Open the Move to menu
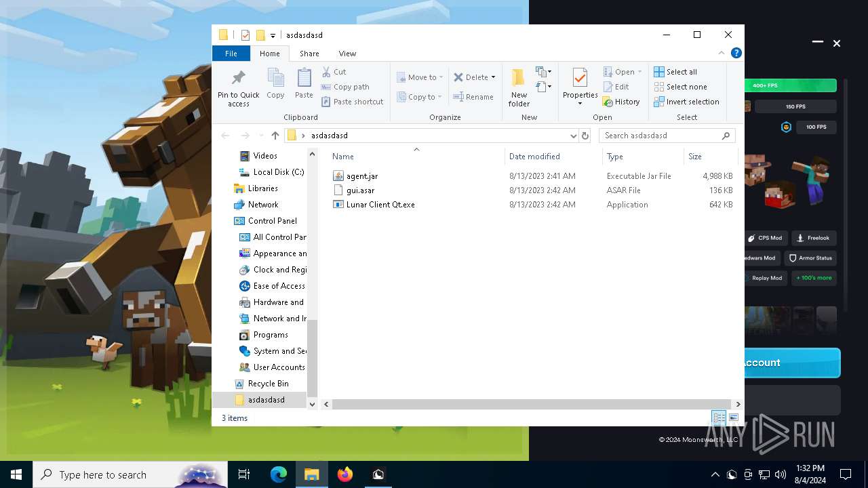Viewport: 868px width, 488px height. 420,77
